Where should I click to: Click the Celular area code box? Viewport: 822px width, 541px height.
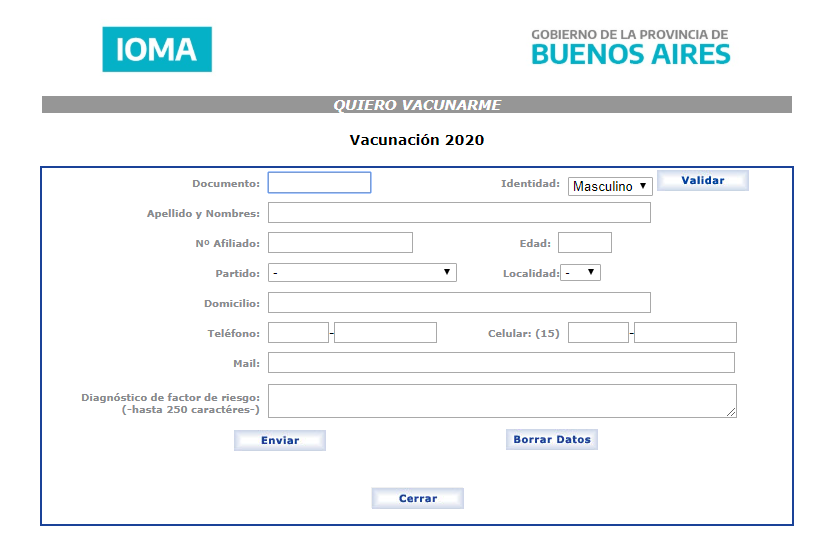coord(598,332)
